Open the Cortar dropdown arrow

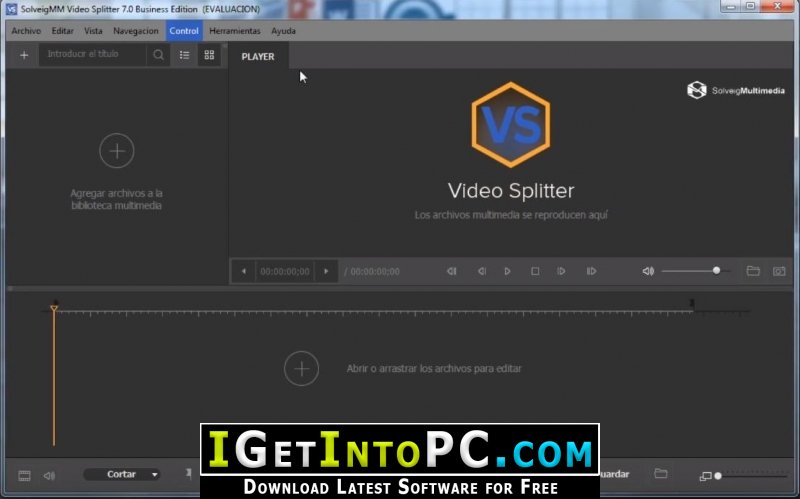154,475
